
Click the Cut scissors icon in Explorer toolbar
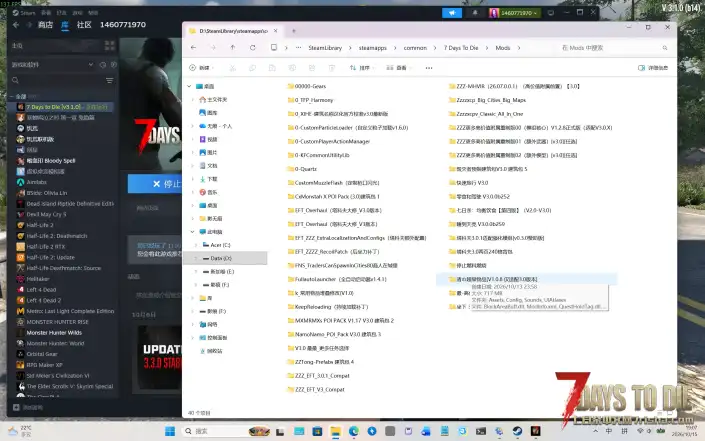(232, 68)
